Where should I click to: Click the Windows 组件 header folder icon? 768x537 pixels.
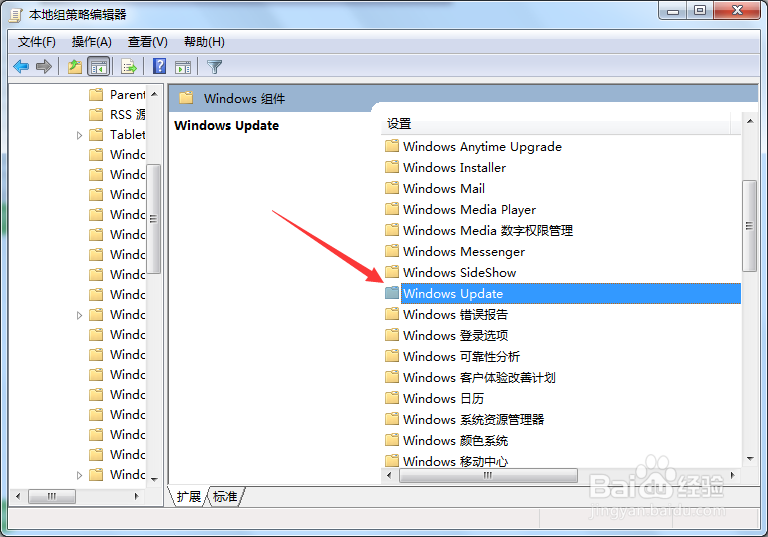point(186,98)
